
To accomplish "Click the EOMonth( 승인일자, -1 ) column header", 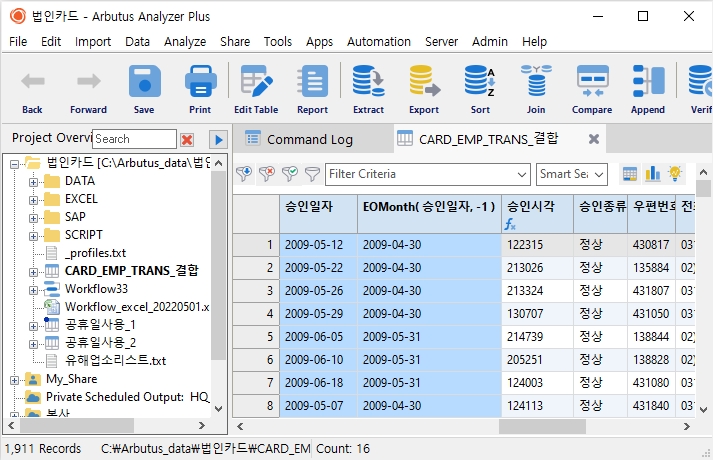I will (429, 214).
